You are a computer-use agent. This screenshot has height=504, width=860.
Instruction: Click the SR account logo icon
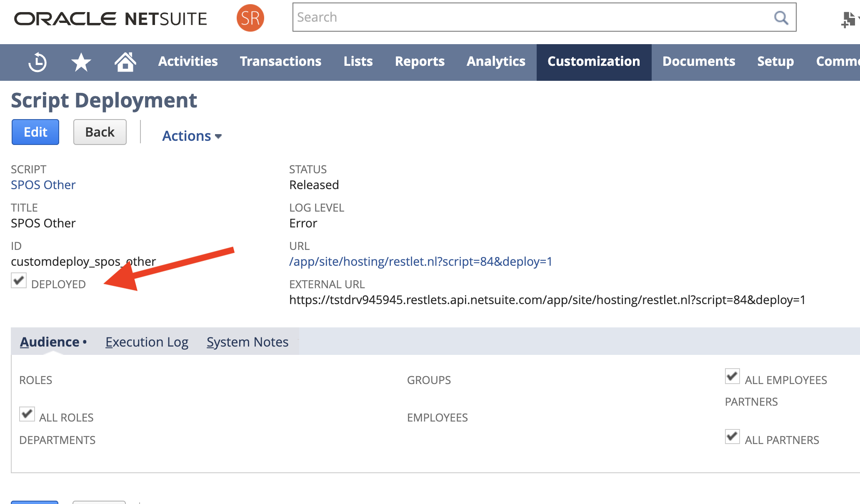pos(250,18)
